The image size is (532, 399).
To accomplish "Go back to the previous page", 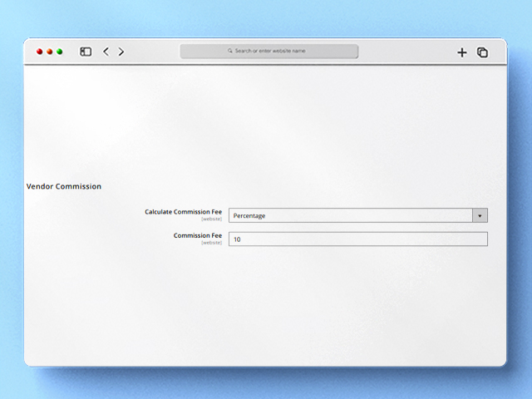I will pos(106,52).
